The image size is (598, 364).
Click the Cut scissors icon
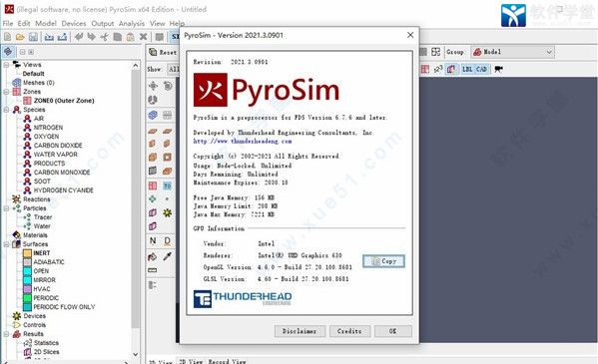pos(104,37)
